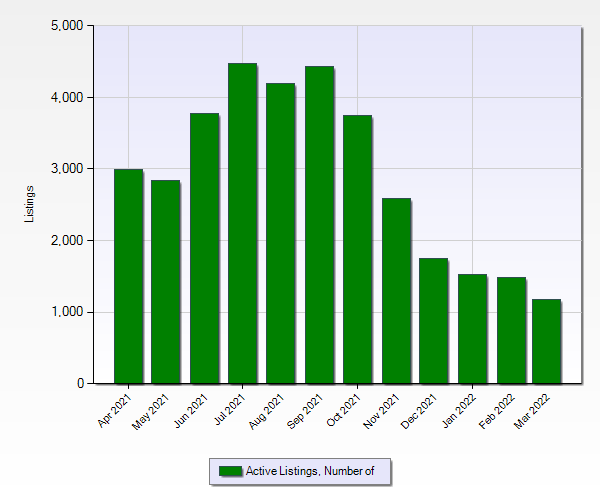Image resolution: width=600 pixels, height=500 pixels.
Task: Select the Jun 2021 bar
Action: 204,249
